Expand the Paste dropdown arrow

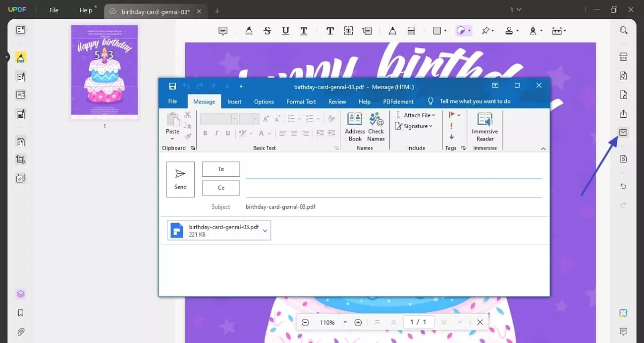pyautogui.click(x=172, y=138)
